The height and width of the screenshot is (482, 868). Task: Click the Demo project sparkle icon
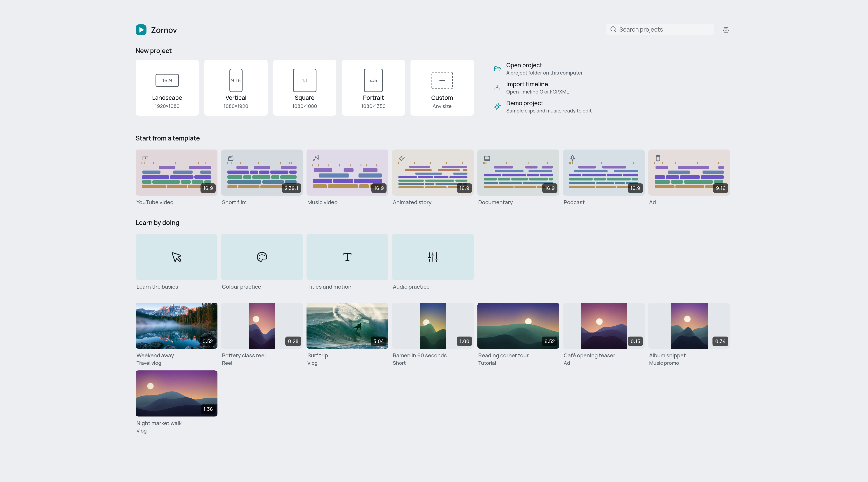[x=497, y=106]
